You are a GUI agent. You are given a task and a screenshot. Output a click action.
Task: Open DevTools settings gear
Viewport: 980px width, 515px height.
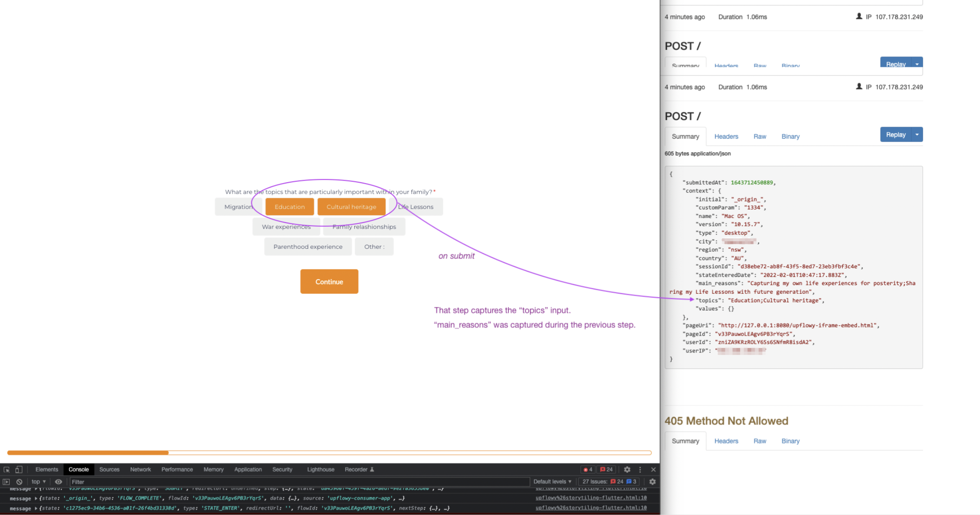click(x=627, y=469)
